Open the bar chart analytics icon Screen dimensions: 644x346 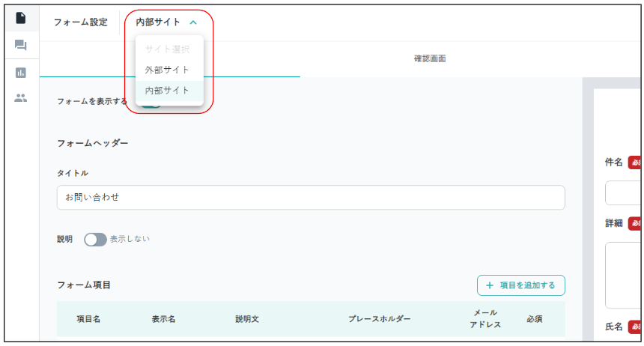coord(21,73)
